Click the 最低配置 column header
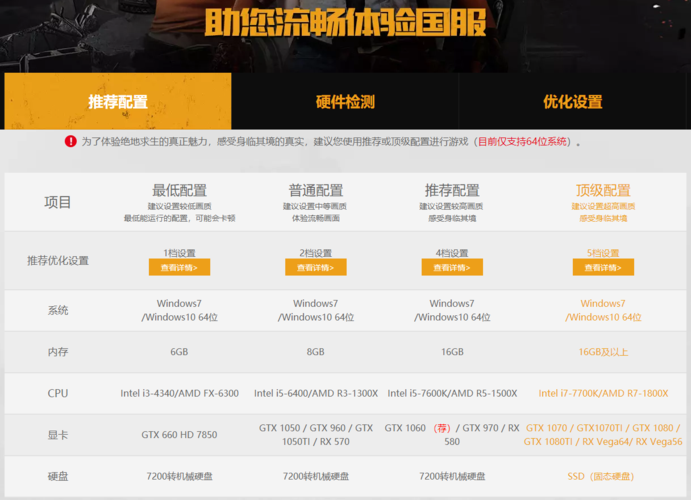 pyautogui.click(x=179, y=190)
